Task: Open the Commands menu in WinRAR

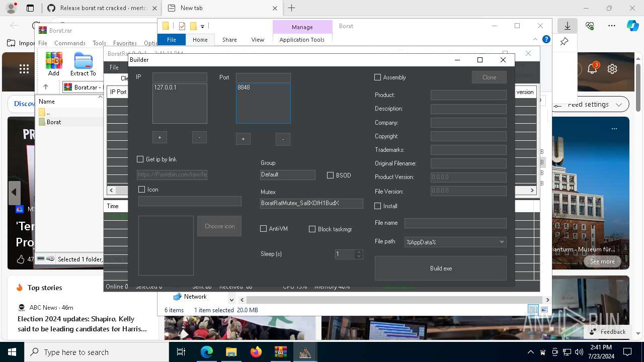Action: pos(70,43)
